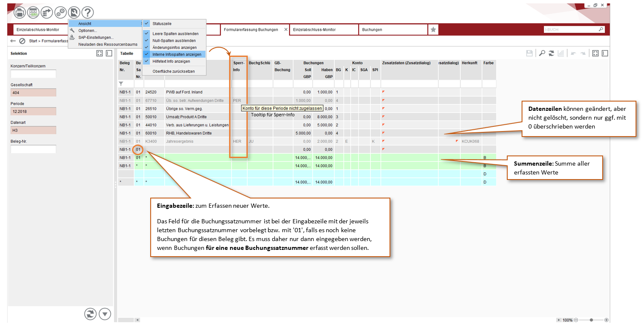Click the refresh arrows icon in table toolbar

click(551, 54)
